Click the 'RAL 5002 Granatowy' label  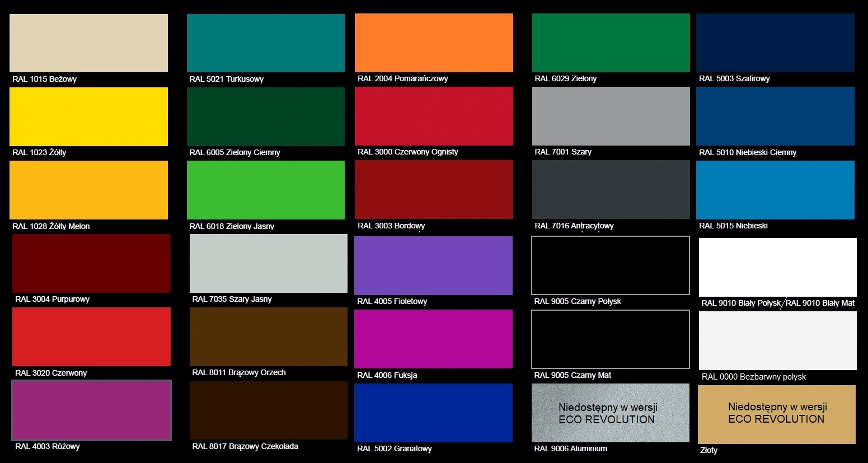(x=395, y=448)
